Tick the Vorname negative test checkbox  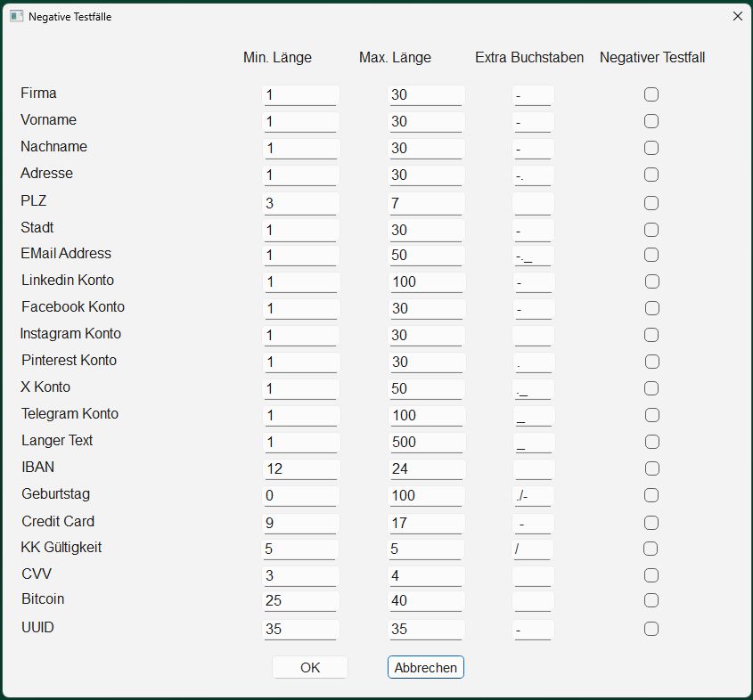[x=651, y=121]
